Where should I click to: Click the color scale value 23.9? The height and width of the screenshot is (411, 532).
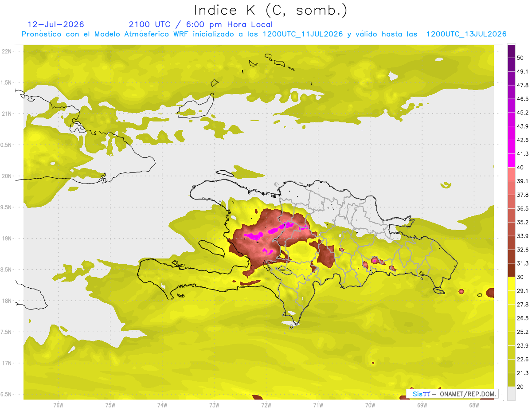pos(522,345)
